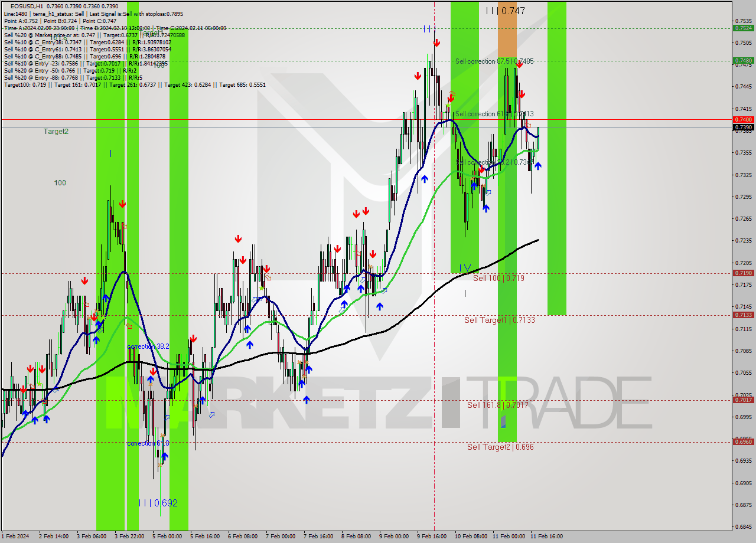Click the 'Sell 100 | 0.719' label
Image resolution: width=756 pixels, height=543 pixels.
pos(498,278)
